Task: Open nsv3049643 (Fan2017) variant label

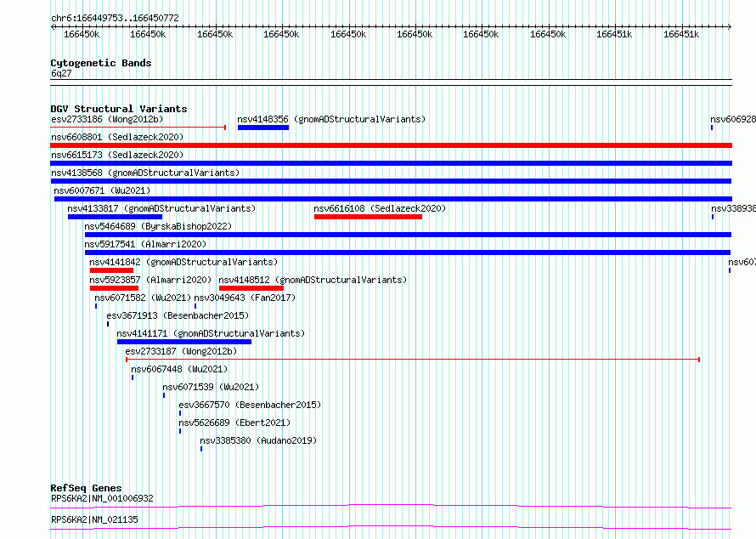Action: [x=245, y=298]
